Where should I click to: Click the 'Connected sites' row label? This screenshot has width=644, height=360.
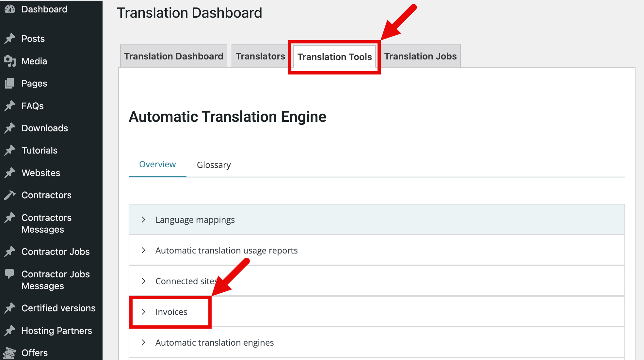coord(186,281)
